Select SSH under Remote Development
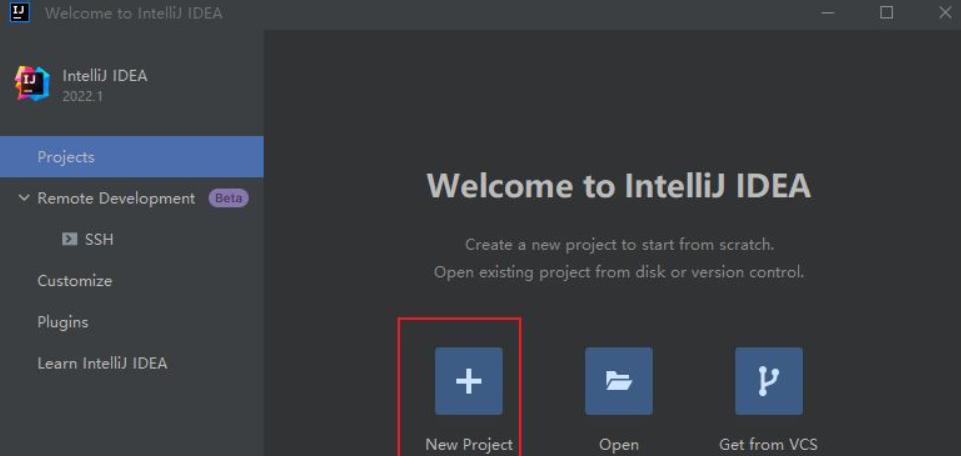961x456 pixels. 99,239
